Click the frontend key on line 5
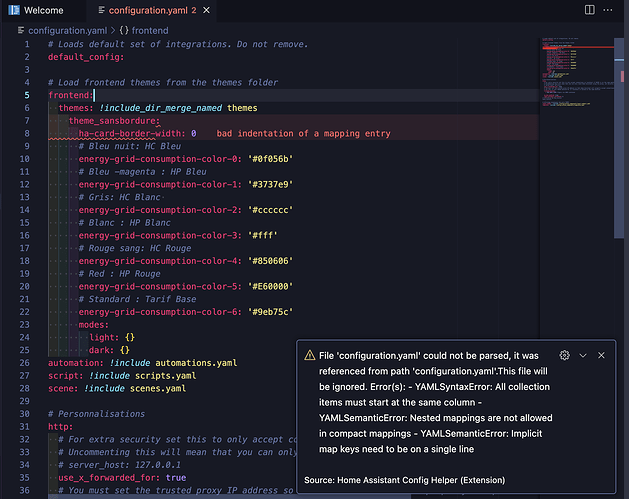Image resolution: width=629 pixels, height=499 pixels. [70, 95]
